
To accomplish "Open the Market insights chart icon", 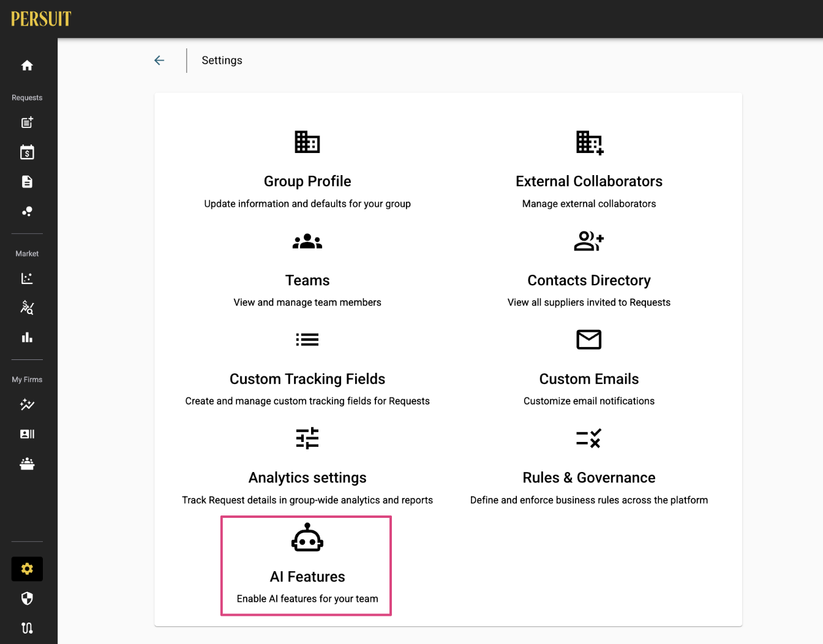I will click(27, 278).
